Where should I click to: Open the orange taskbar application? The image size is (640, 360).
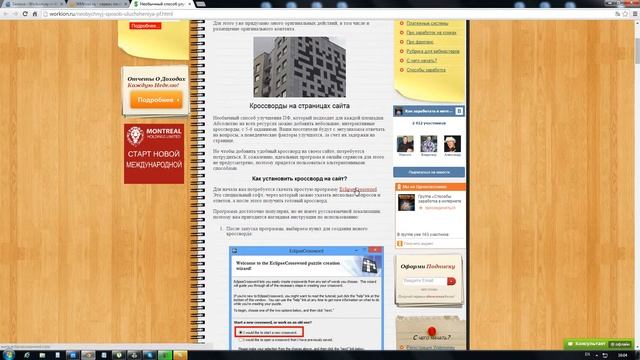click(x=180, y=355)
